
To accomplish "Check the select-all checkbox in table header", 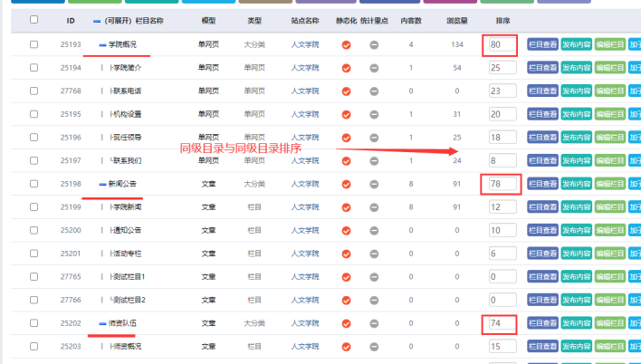I will 33,19.
